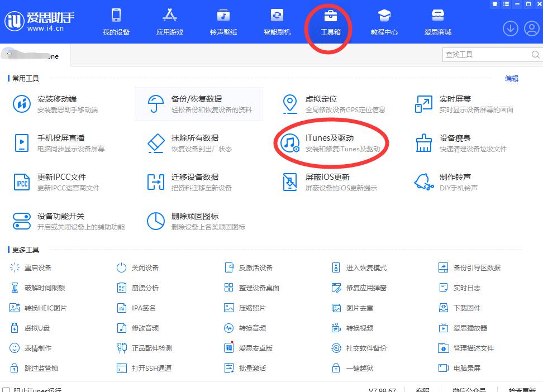
Task: Open the 整理设备桌面 grid tool
Action: (x=252, y=288)
